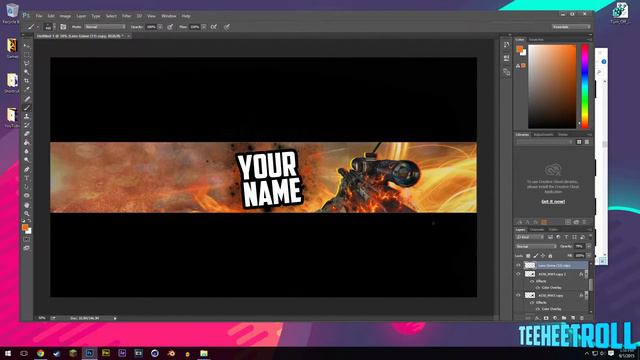640x360 pixels.
Task: Toggle Color Overlay visibility under copy 2 layer
Action: (538, 288)
